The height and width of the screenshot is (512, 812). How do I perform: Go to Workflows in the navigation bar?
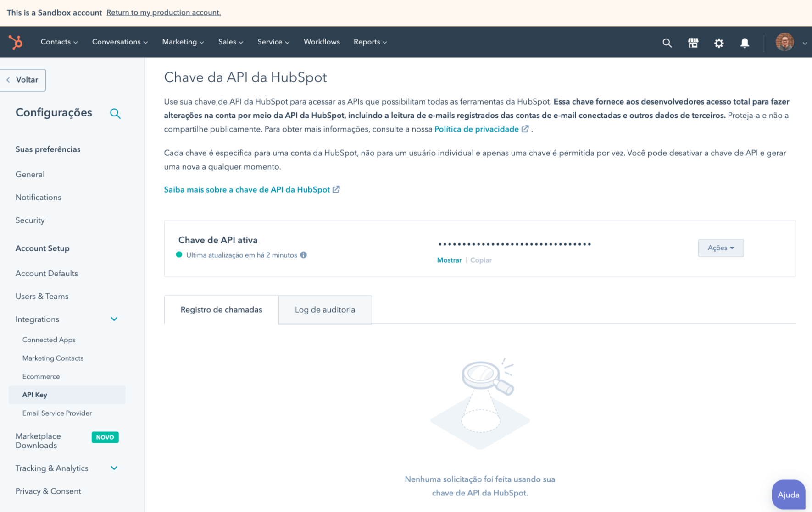pos(322,42)
